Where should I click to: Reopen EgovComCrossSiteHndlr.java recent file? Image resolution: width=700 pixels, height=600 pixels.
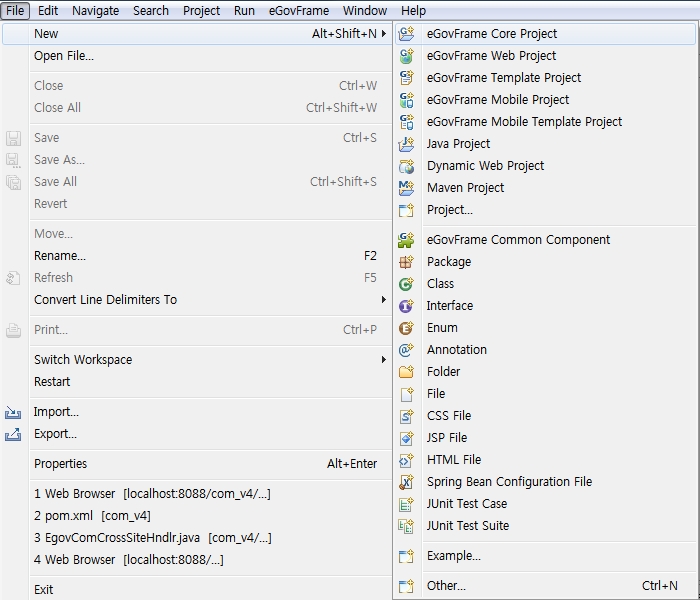(x=152, y=538)
